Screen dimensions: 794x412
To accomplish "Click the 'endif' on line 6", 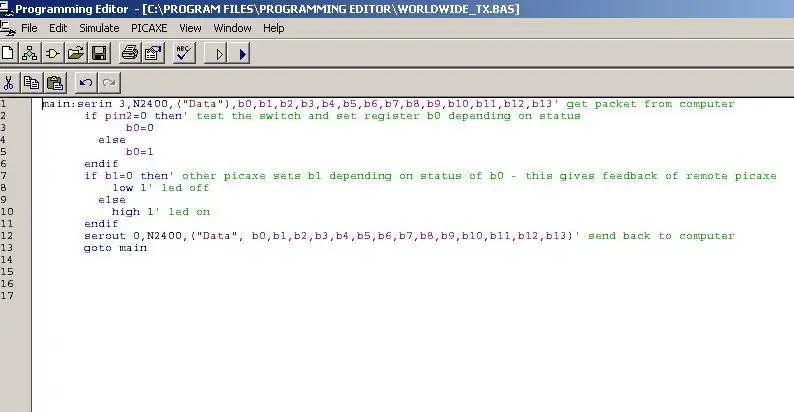I will (101, 164).
